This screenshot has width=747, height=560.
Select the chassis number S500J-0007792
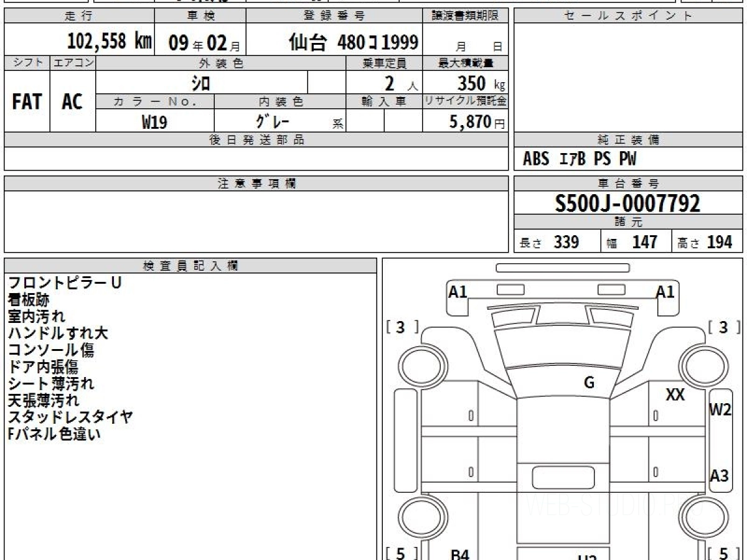(627, 203)
